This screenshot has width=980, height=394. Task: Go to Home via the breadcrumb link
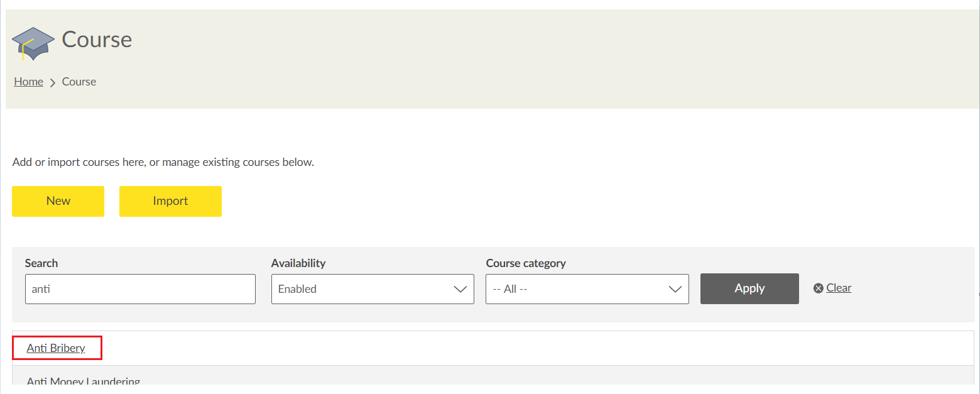pos(28,82)
